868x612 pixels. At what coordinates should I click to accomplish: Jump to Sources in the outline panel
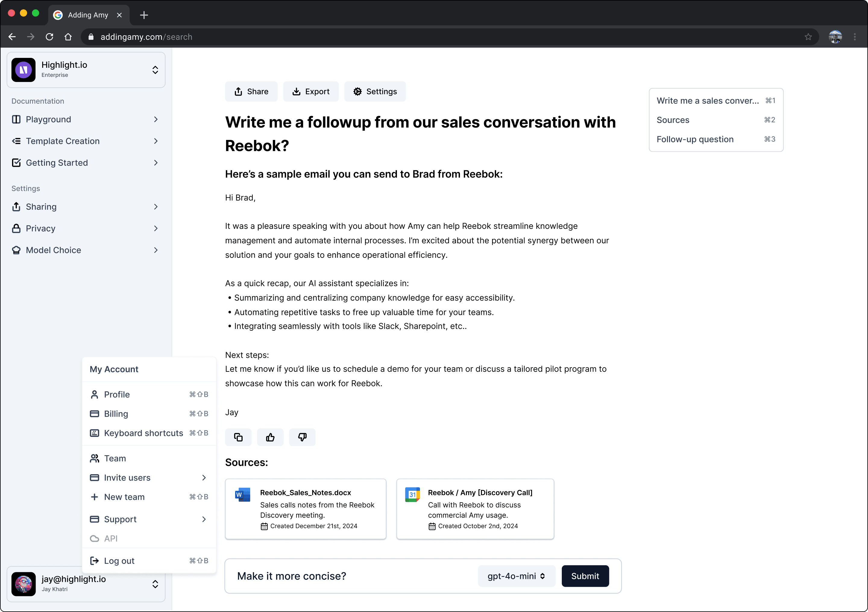715,120
